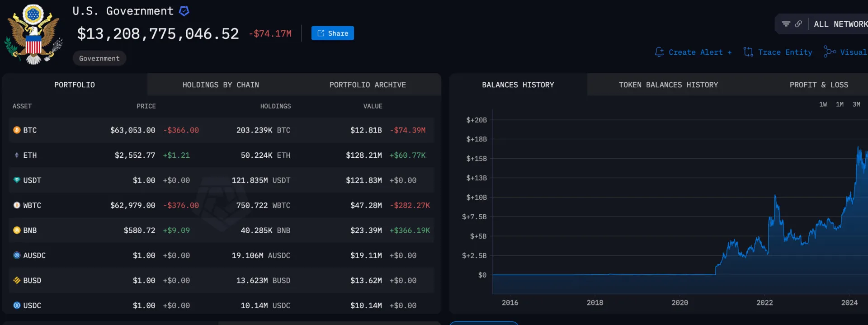This screenshot has height=325, width=868.
Task: Open the Holdings By Chain tab
Action: [x=221, y=85]
